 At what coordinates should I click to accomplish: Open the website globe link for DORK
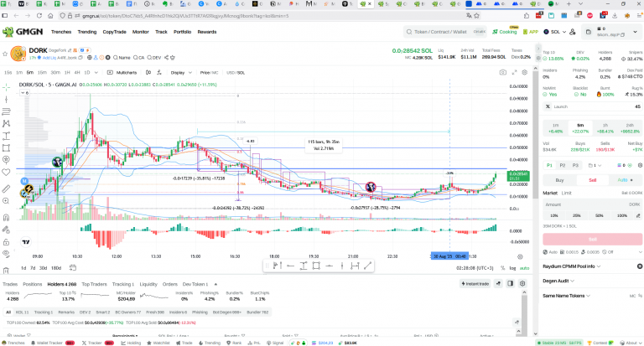click(x=90, y=58)
